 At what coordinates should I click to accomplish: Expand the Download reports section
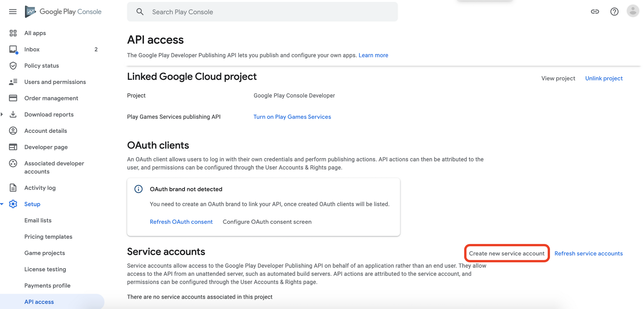[2, 114]
